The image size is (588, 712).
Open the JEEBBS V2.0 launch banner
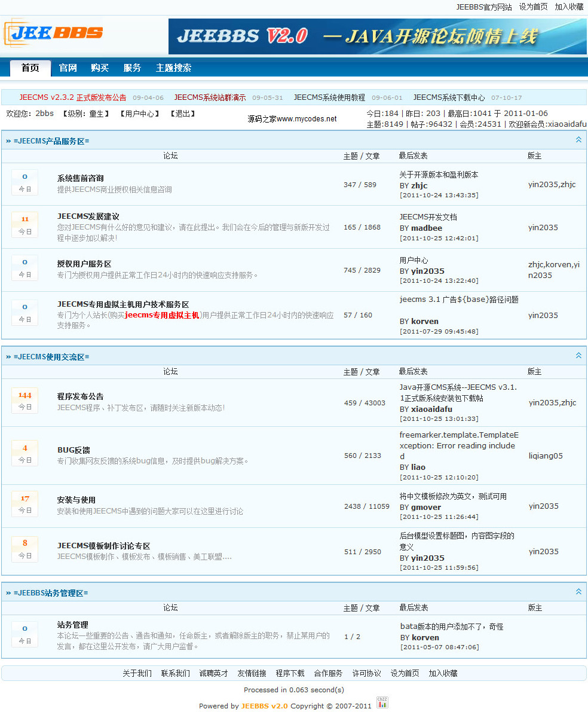(x=377, y=36)
